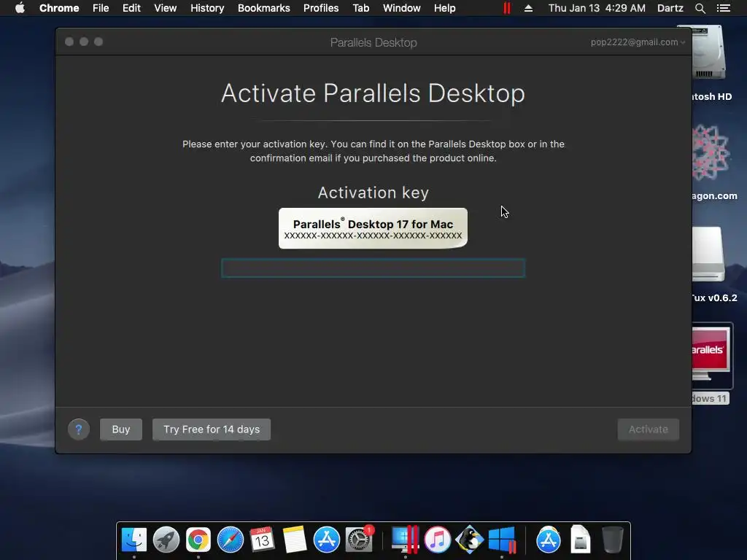Open the App Store icon beside Notes
747x560 pixels.
pos(326,540)
